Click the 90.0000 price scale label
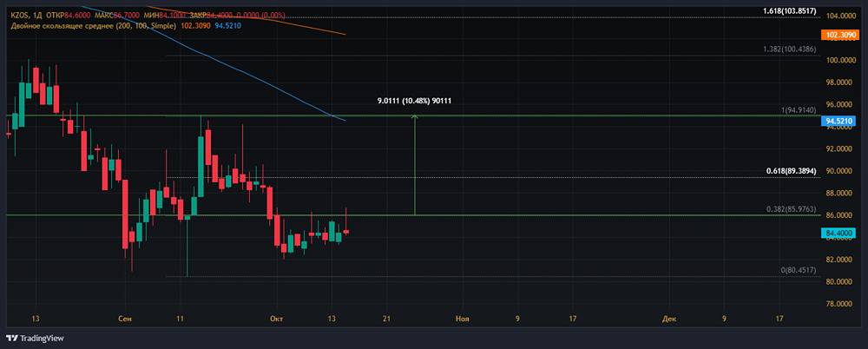Image resolution: width=868 pixels, height=349 pixels. tap(839, 171)
